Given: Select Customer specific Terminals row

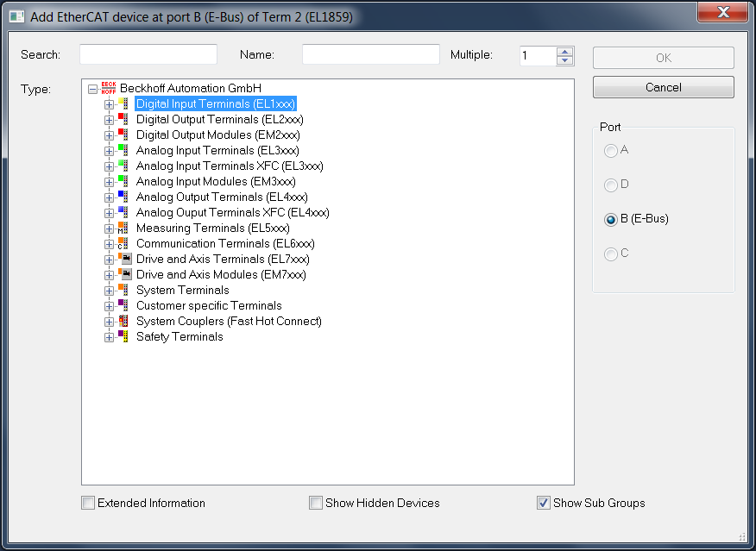Looking at the screenshot, I should [x=209, y=305].
